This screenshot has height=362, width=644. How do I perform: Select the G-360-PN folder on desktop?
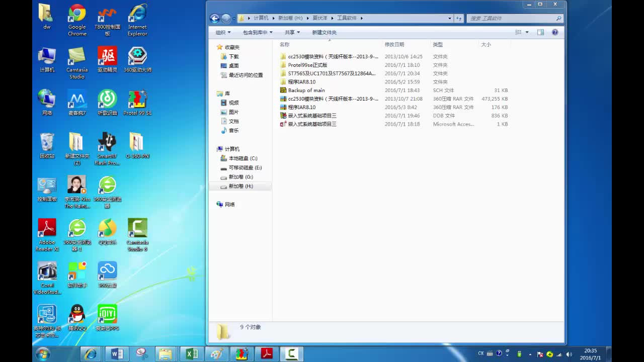[137, 146]
